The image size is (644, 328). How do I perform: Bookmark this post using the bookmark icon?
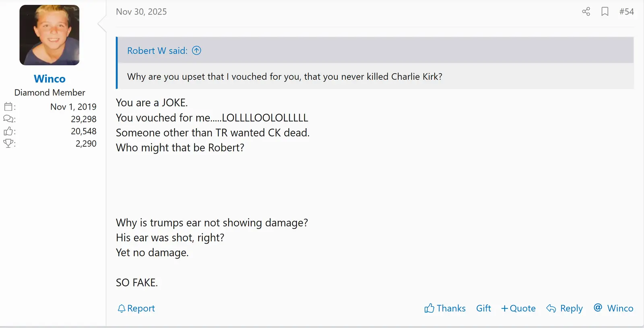605,12
